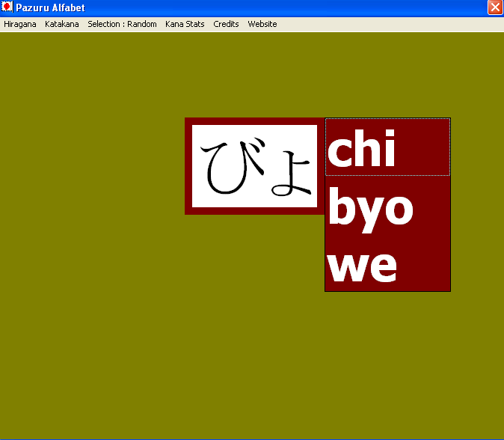Close the Pazuru Alfabet window
The image size is (504, 440).
coord(495,7)
